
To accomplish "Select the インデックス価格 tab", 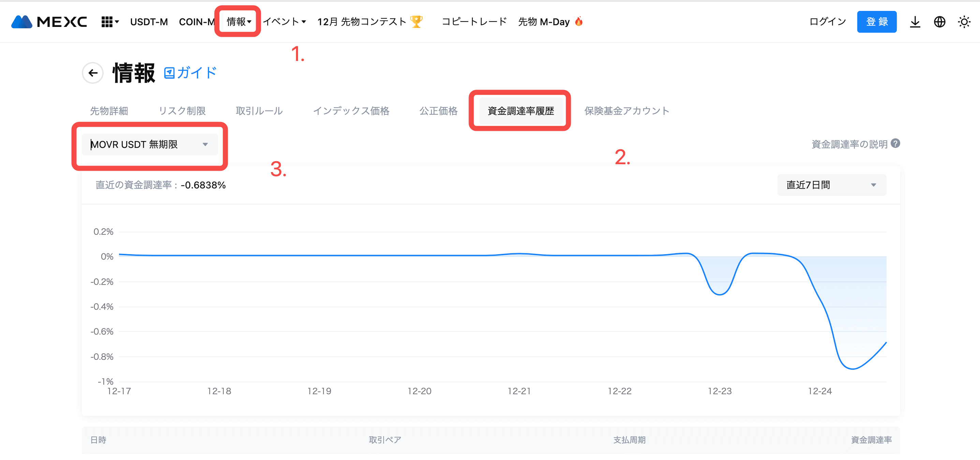I will click(351, 111).
